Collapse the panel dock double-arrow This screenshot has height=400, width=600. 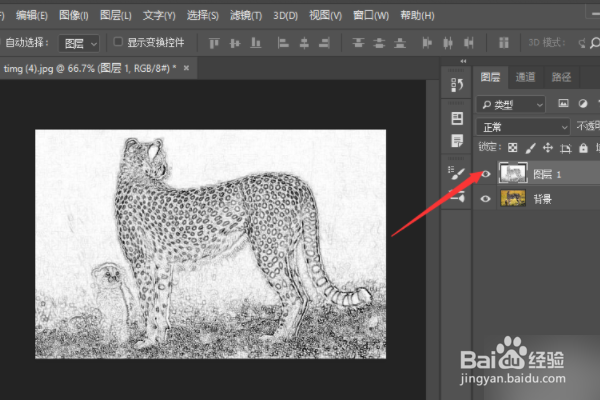tap(463, 61)
